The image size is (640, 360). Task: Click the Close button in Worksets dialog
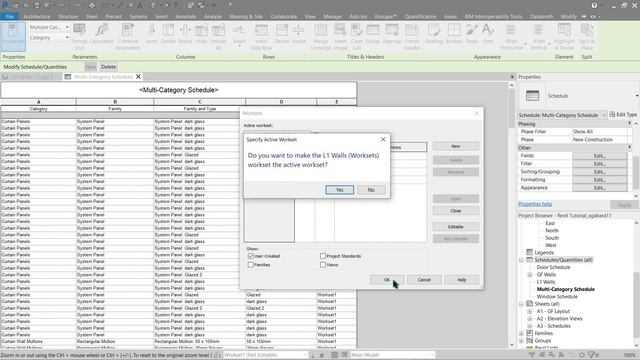click(x=456, y=211)
